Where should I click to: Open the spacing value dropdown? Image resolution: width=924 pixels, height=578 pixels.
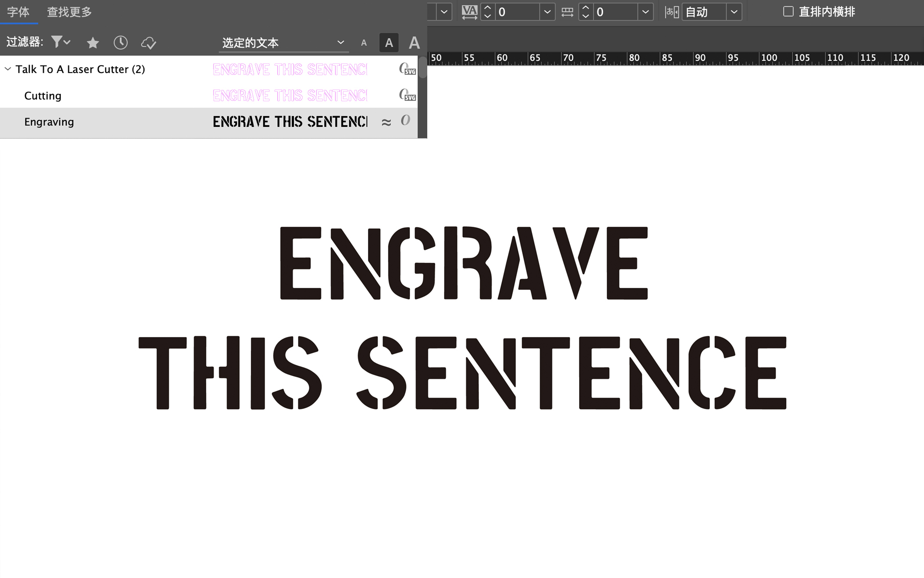click(x=645, y=12)
